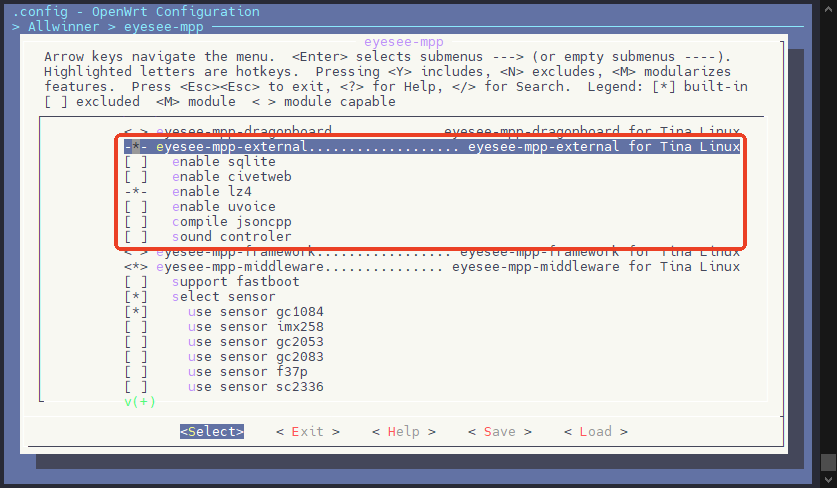This screenshot has height=488, width=837.
Task: Enable use sensor gc2083
Action: (x=136, y=357)
